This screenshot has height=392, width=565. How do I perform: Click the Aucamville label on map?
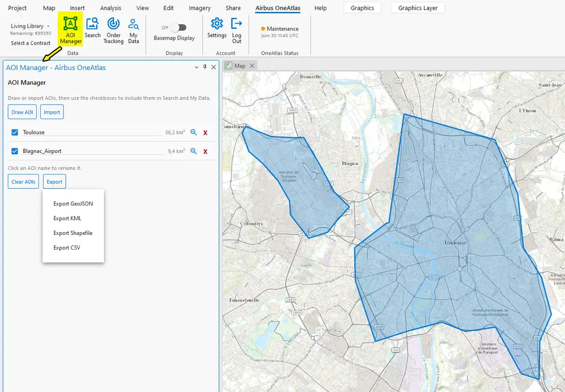pos(430,75)
